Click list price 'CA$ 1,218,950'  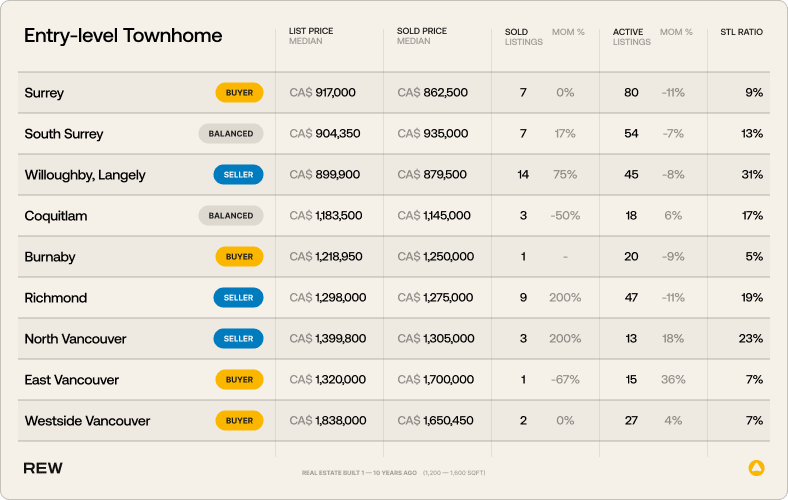point(326,256)
